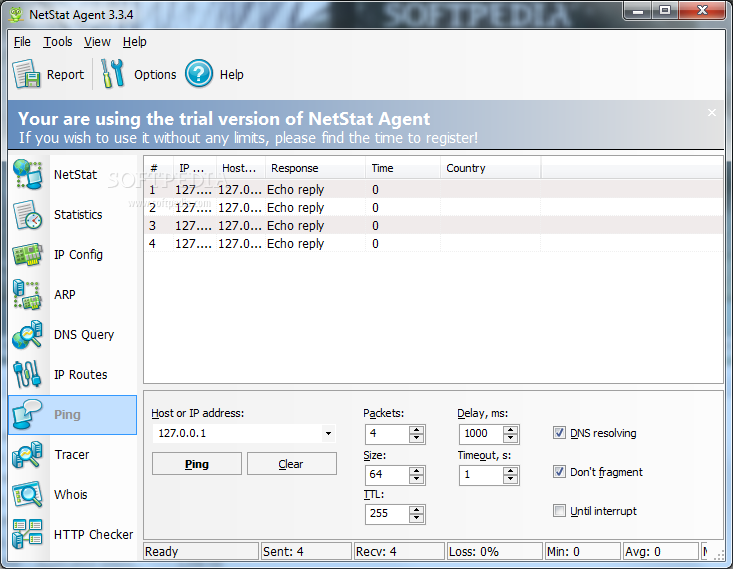The width and height of the screenshot is (733, 569).
Task: Sort by the Country column header
Action: coord(490,168)
